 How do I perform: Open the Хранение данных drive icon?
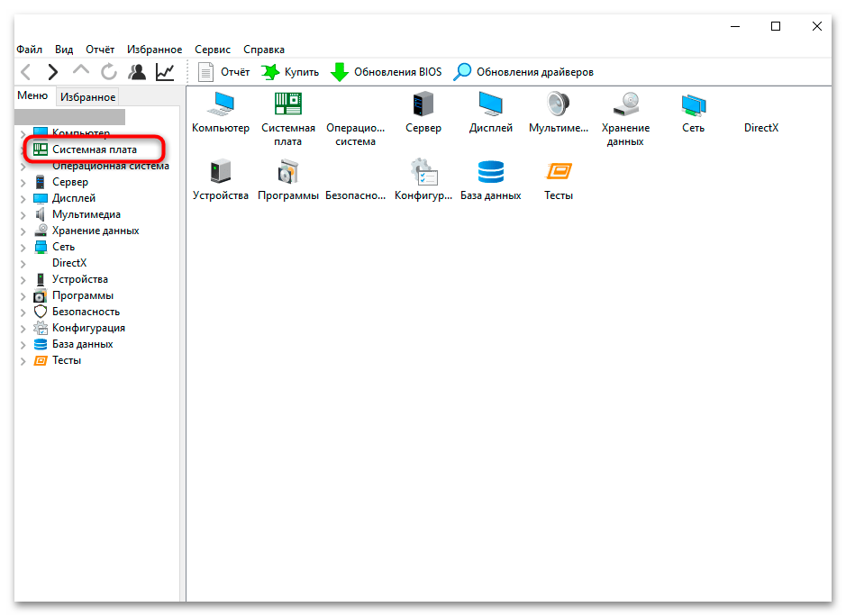(x=626, y=104)
